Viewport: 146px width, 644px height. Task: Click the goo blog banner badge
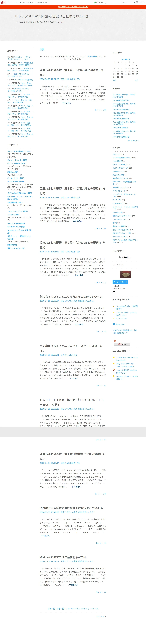tap(122, 344)
